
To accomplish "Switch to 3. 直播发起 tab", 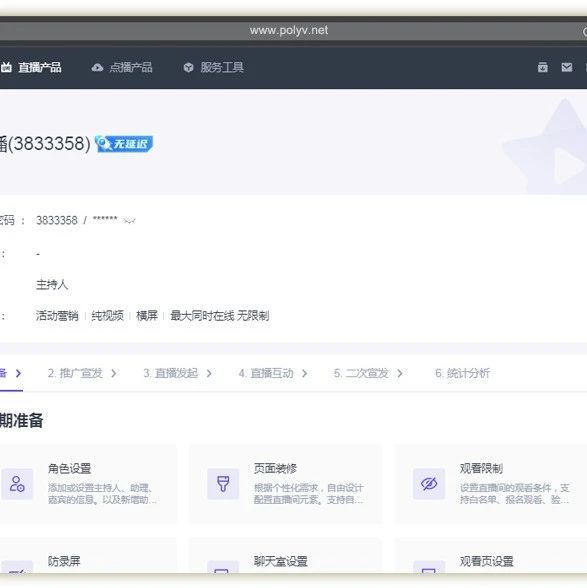I will pyautogui.click(x=170, y=373).
